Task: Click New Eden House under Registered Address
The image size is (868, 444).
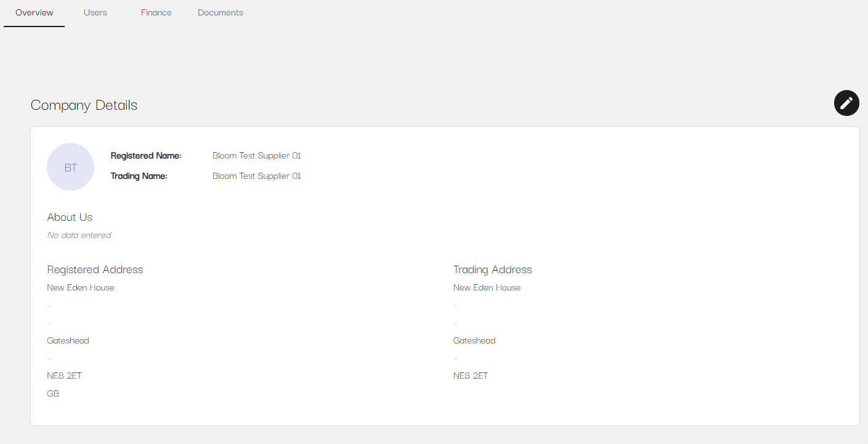Action: 81,287
